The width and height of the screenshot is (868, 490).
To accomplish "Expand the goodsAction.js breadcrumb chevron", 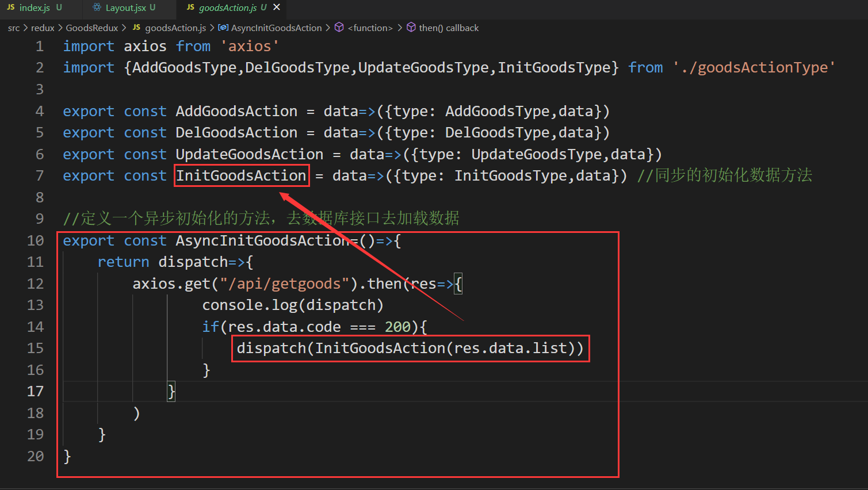I will 211,28.
